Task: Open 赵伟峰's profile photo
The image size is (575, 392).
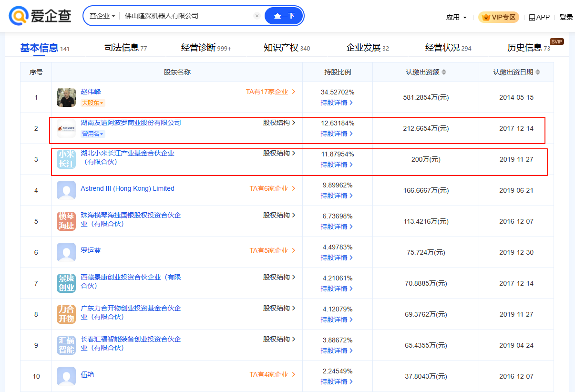Action: (66, 97)
